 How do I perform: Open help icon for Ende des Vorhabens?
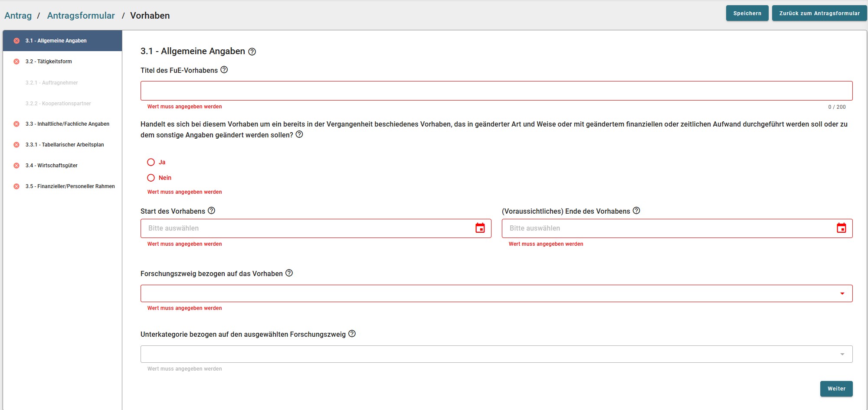click(636, 211)
